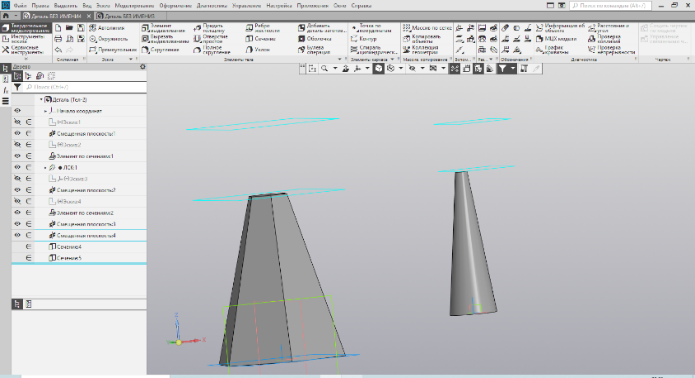The image size is (695, 378).
Task: Apply Скругление tool
Action: click(x=160, y=50)
